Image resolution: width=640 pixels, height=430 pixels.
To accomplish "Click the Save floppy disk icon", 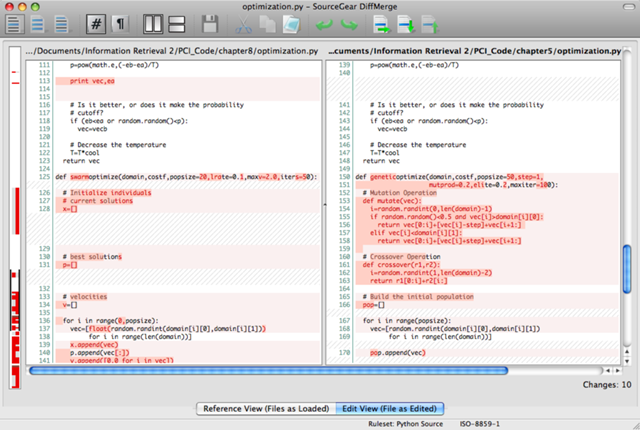I will point(212,23).
